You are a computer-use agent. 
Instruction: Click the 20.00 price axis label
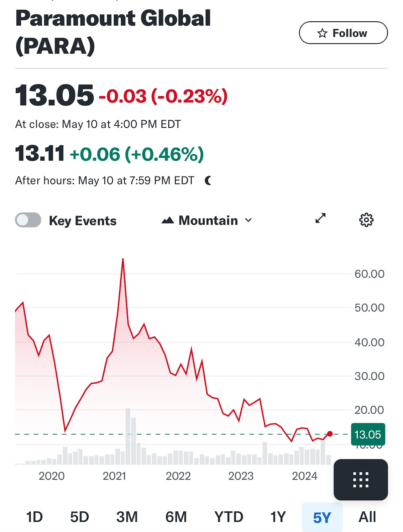point(369,410)
